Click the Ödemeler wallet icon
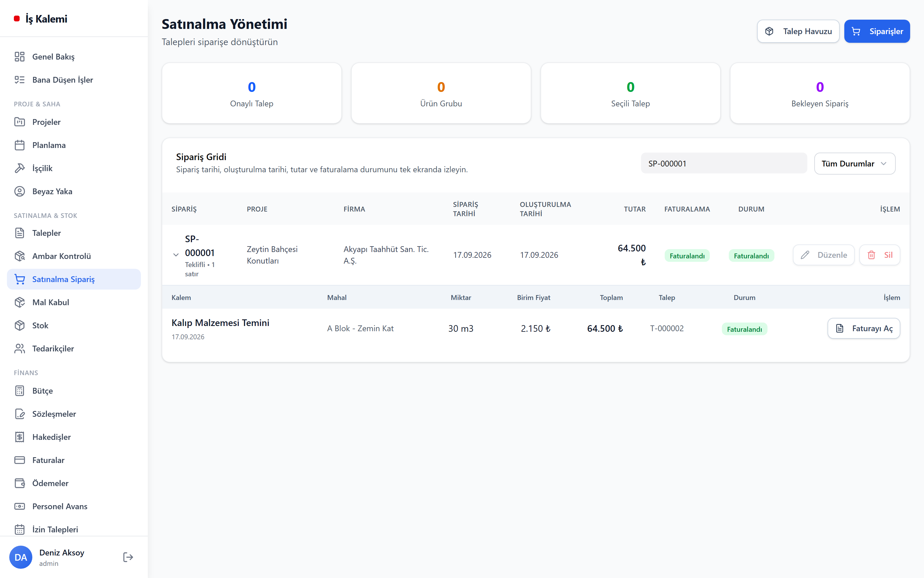Screen dimensions: 924x578 [x=19, y=483]
